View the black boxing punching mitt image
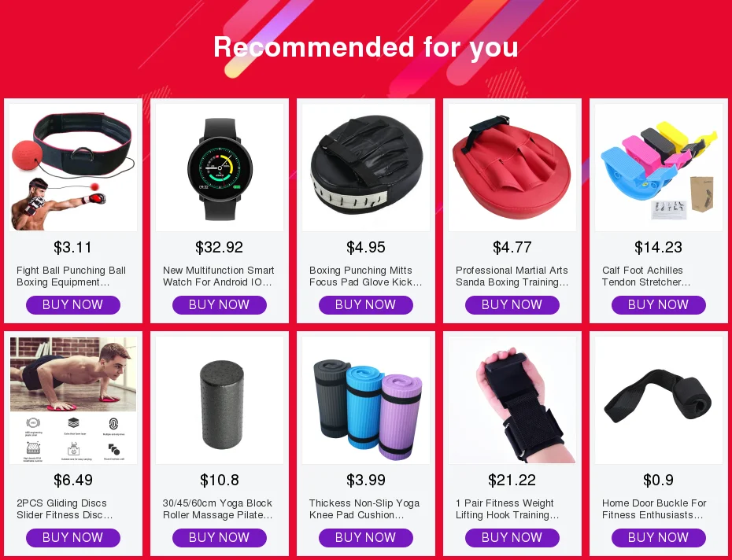 366,167
